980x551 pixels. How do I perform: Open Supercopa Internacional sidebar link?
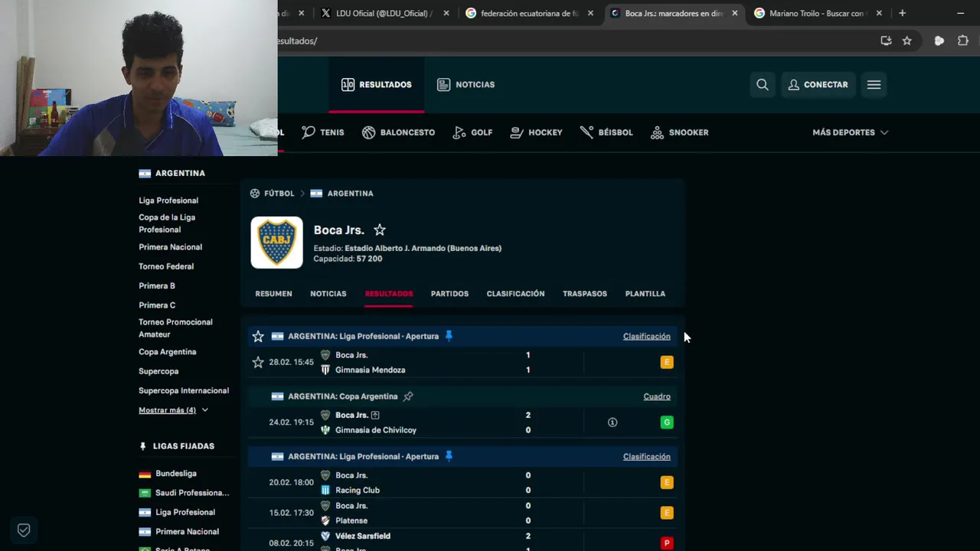tap(184, 391)
